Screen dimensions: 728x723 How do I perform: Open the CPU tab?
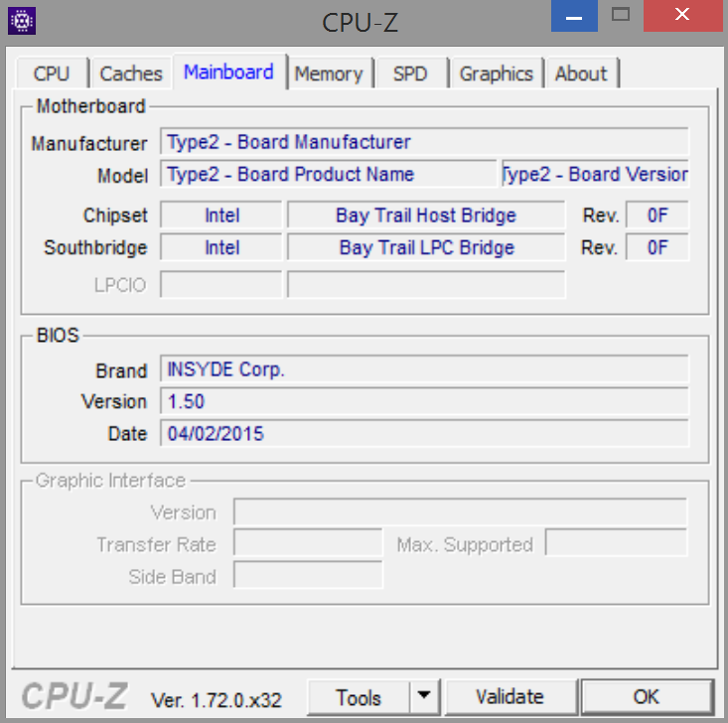point(52,73)
